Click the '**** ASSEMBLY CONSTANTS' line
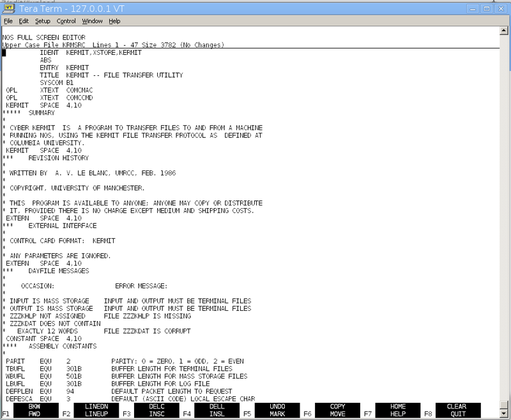 click(x=50, y=346)
